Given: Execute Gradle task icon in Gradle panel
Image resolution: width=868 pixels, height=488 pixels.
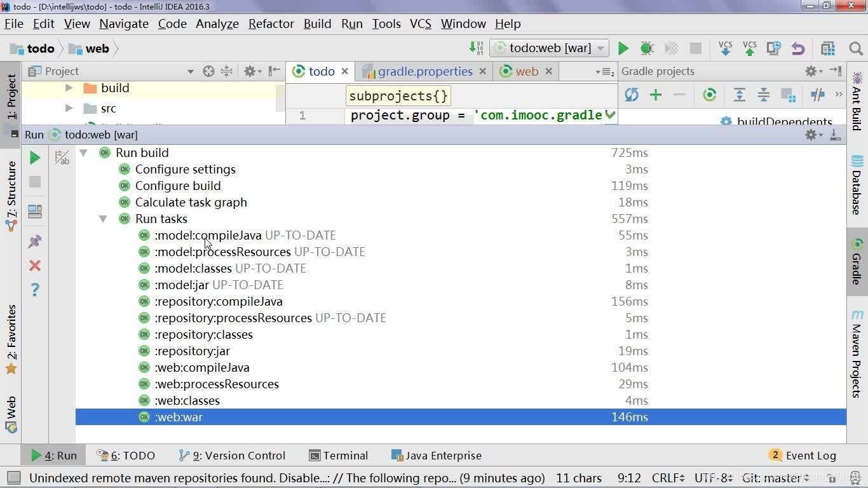Looking at the screenshot, I should click(x=710, y=95).
